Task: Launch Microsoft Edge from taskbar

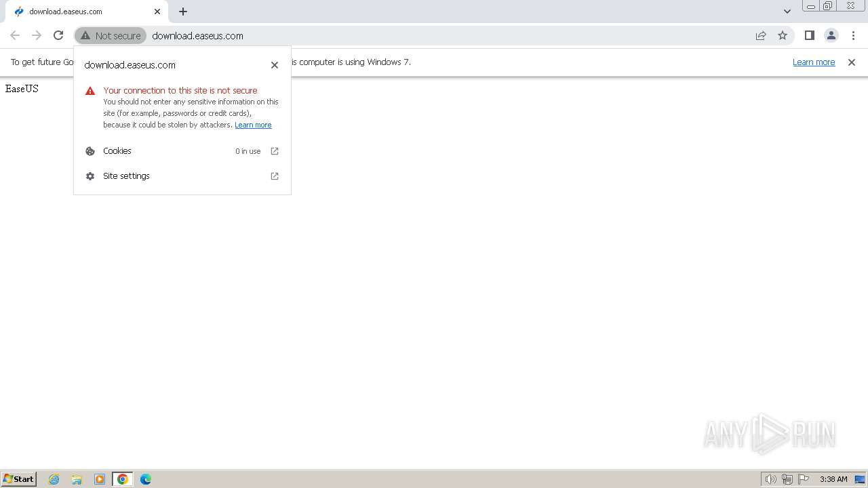Action: tap(146, 479)
